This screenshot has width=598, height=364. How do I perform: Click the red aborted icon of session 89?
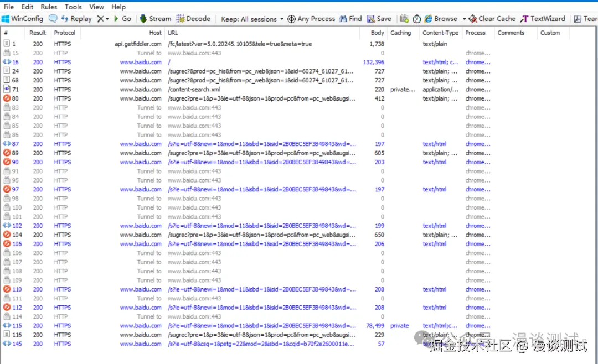(x=7, y=153)
